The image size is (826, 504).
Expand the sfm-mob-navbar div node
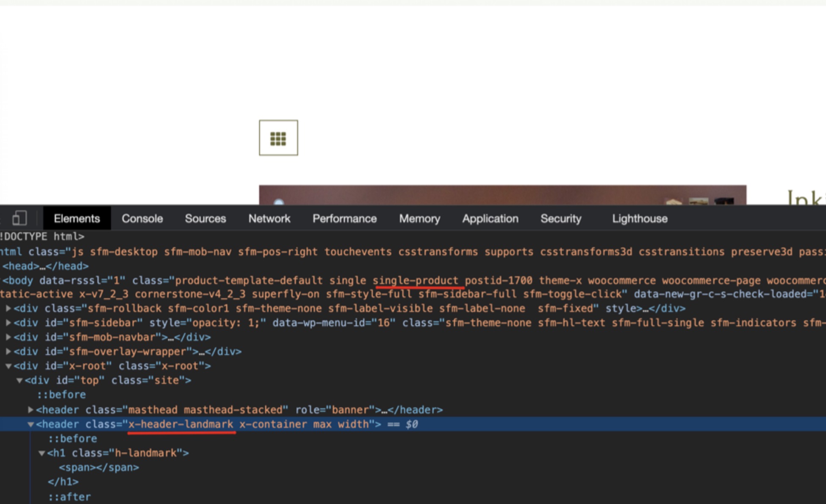click(x=8, y=337)
